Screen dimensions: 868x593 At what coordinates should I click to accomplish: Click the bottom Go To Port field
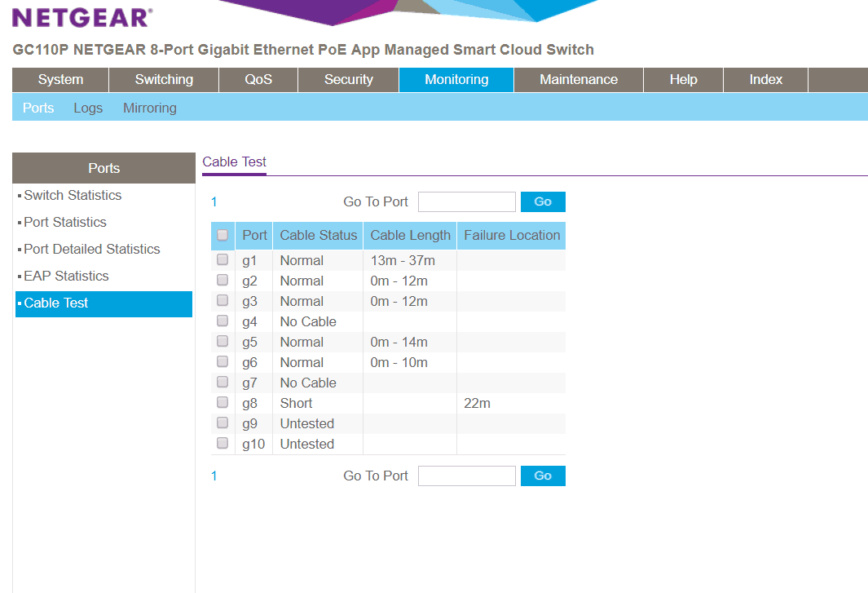466,476
